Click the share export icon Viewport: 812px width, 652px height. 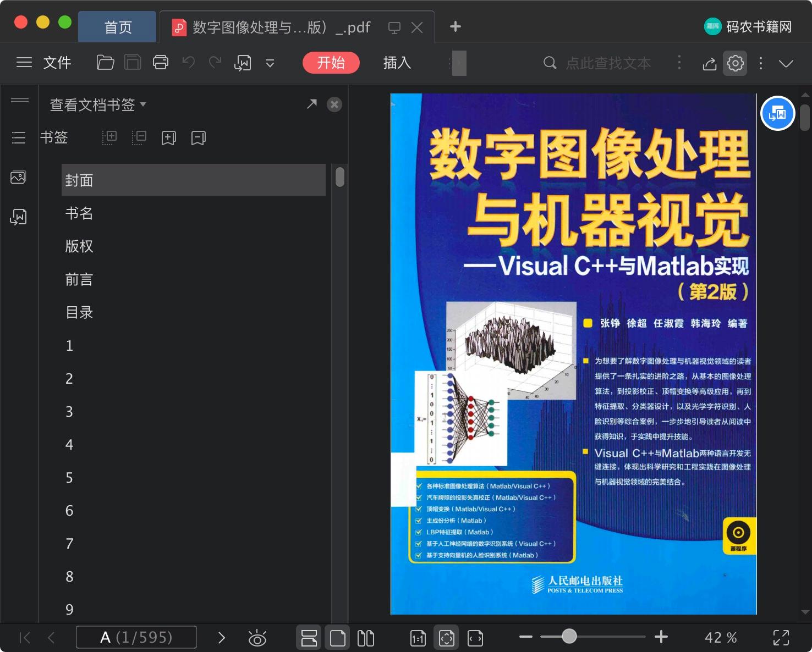[710, 64]
